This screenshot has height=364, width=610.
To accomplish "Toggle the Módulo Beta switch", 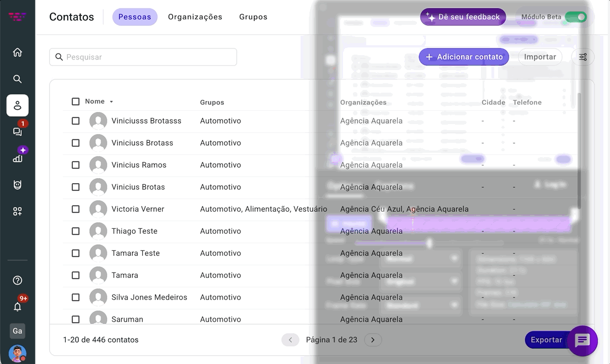I will pyautogui.click(x=576, y=17).
